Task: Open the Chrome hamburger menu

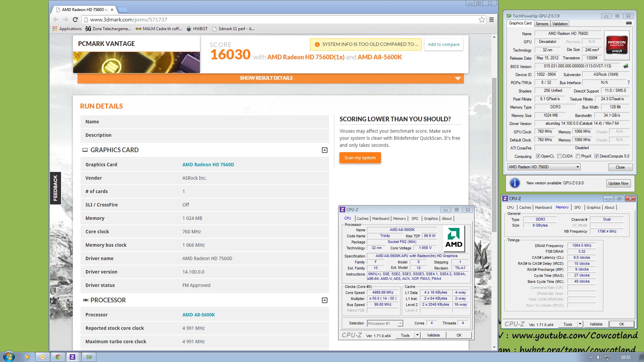Action: click(491, 20)
